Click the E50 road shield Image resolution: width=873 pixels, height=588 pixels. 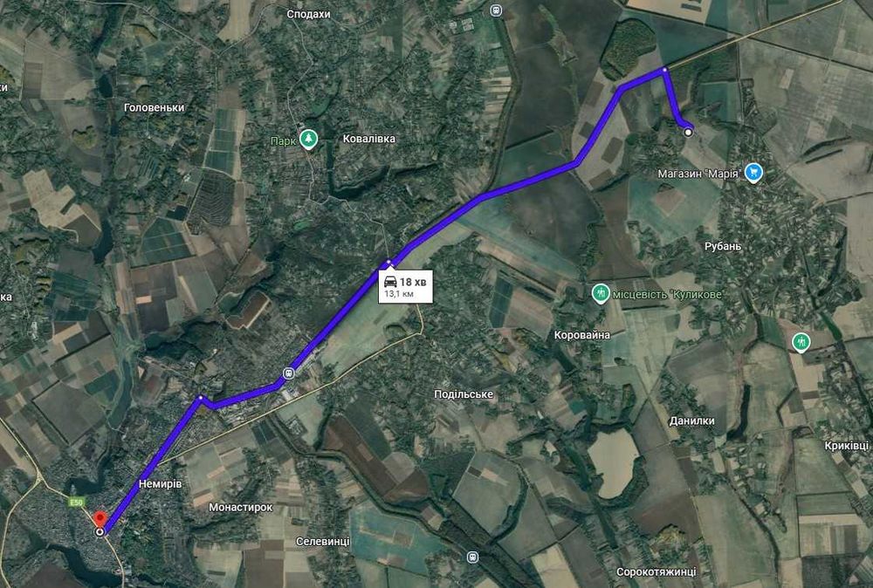(x=77, y=503)
